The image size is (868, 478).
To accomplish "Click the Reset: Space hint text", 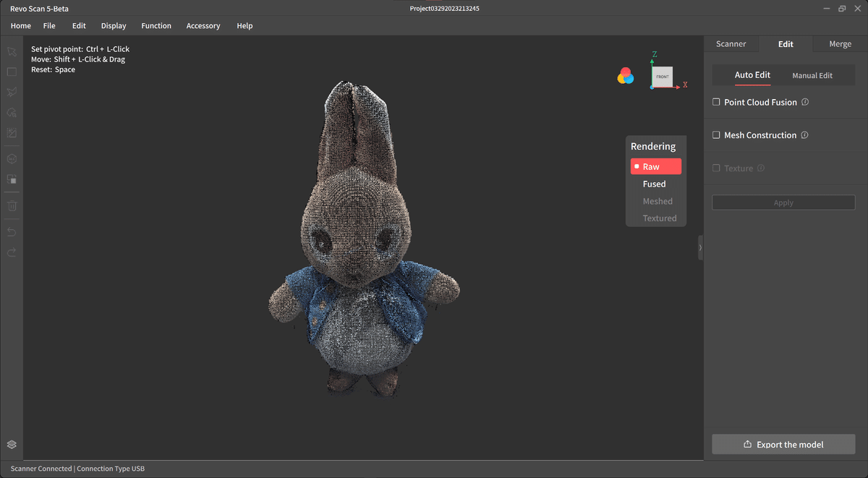I will coord(53,69).
